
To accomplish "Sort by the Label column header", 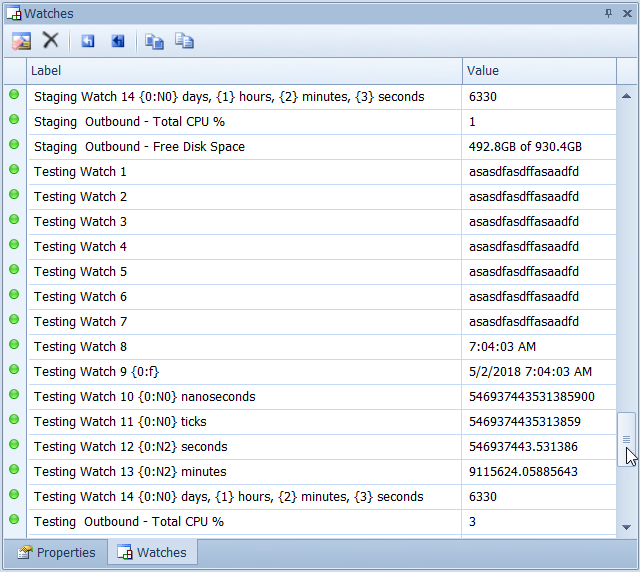I will [244, 71].
